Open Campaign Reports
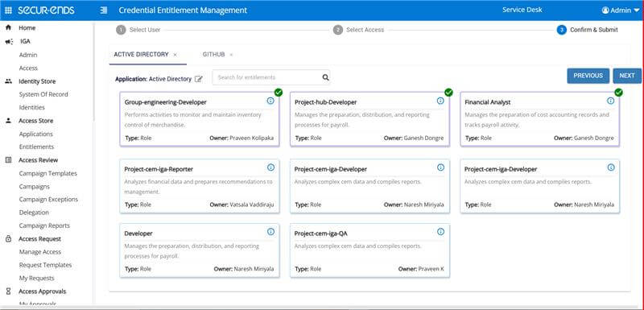Screen dimensions: 644x310 44,225
